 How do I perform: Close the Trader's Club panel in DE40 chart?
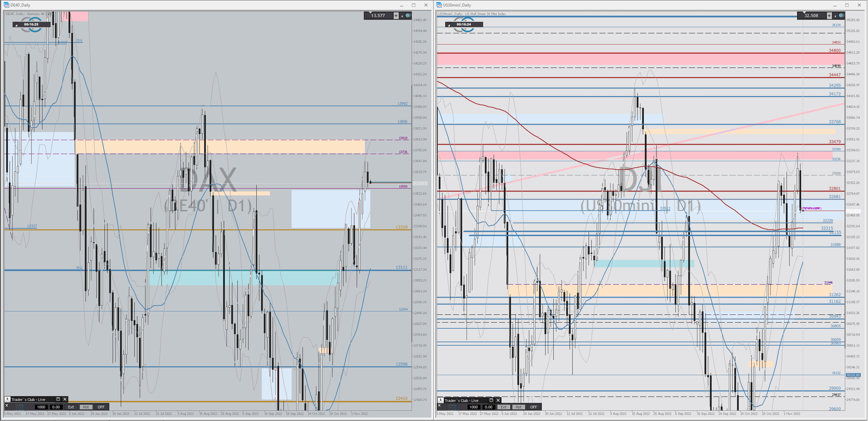point(65,399)
